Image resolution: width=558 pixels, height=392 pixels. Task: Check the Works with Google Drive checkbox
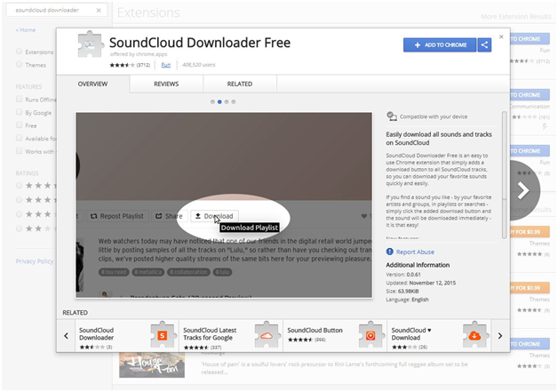[20, 151]
